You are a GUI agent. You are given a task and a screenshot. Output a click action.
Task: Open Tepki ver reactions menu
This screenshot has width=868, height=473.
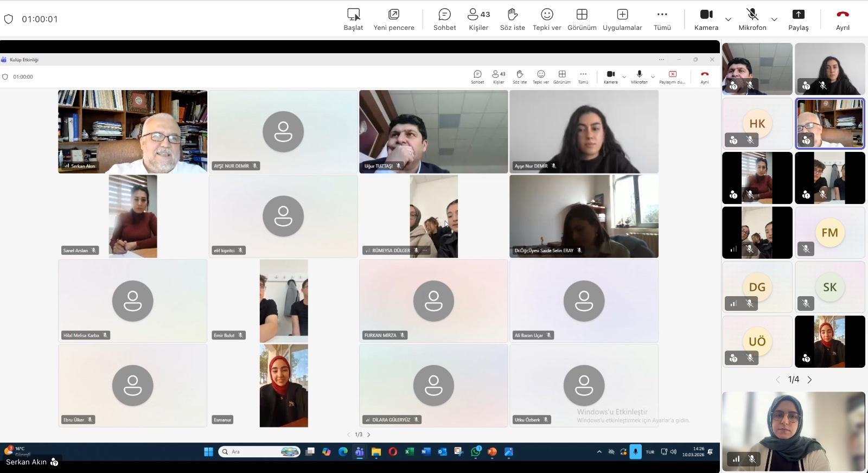coord(547,19)
